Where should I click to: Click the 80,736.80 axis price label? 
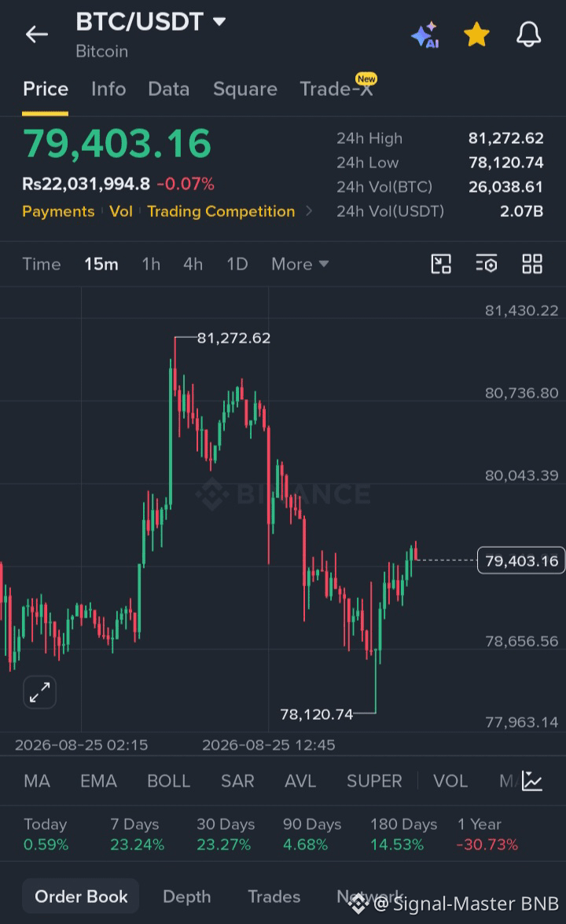click(521, 393)
